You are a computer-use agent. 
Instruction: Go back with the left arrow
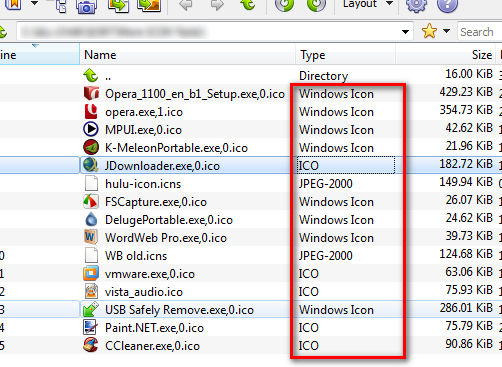185,4
